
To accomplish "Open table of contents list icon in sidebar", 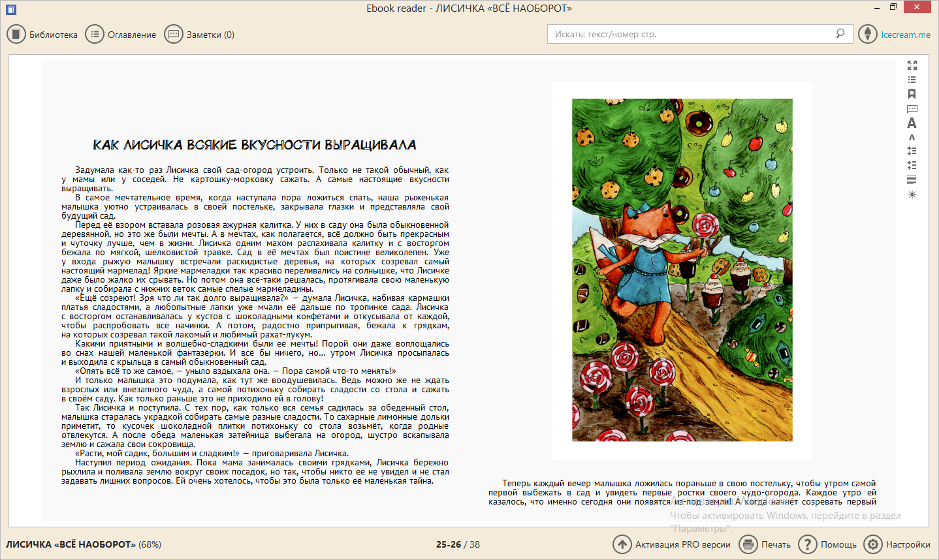I will pyautogui.click(x=912, y=80).
